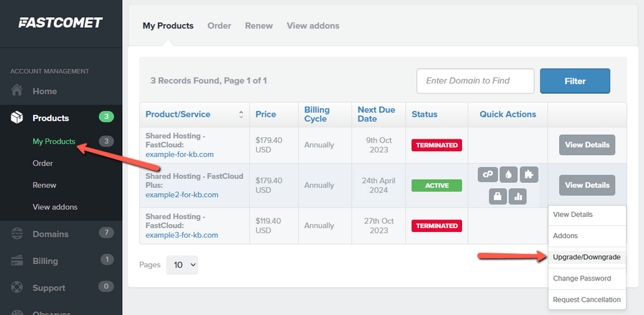Click the Price column header
This screenshot has width=644, height=315.
pos(266,115)
